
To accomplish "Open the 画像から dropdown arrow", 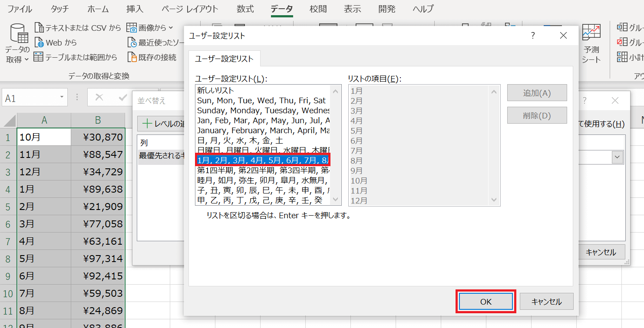I will point(171,28).
